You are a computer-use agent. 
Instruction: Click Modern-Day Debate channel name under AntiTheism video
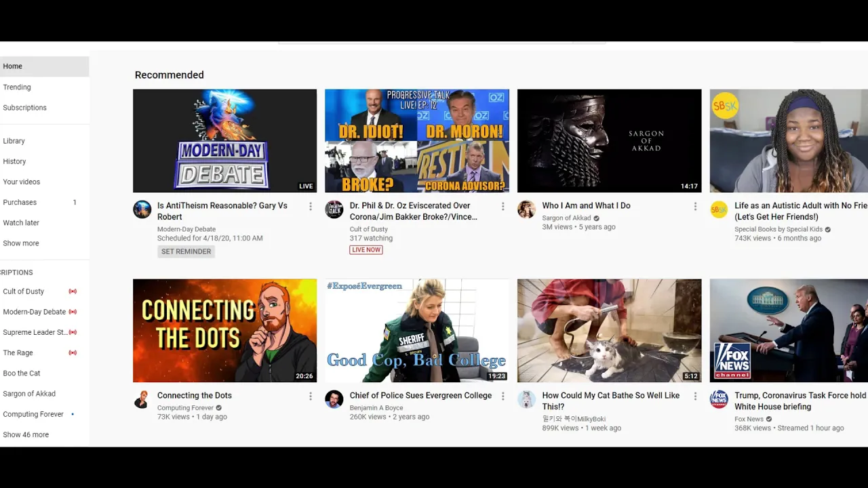185,229
